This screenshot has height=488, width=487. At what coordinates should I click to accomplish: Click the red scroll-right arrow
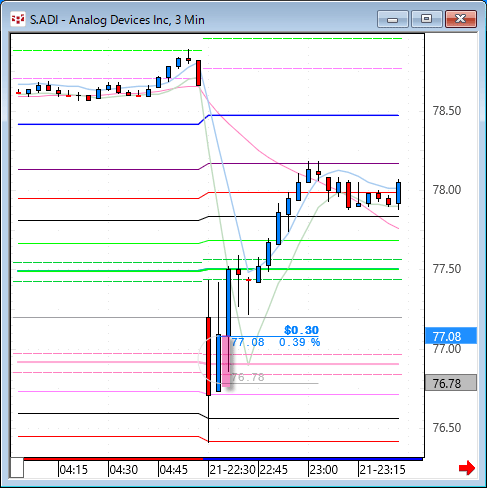[467, 468]
